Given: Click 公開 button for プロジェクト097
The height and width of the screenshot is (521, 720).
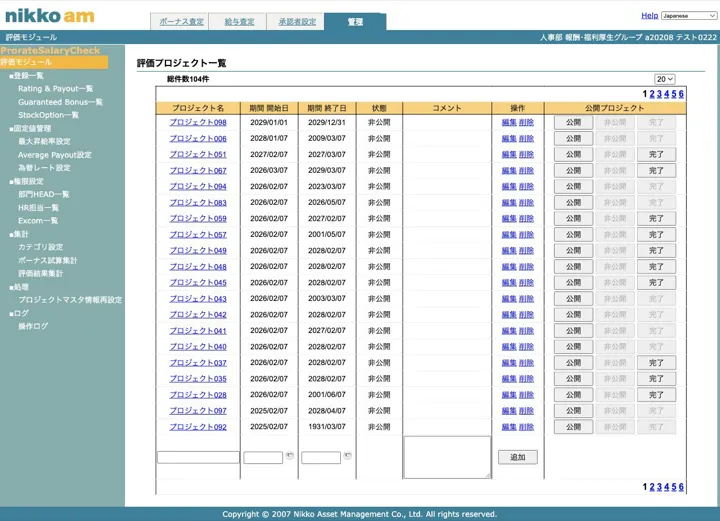Looking at the screenshot, I should pyautogui.click(x=574, y=410).
